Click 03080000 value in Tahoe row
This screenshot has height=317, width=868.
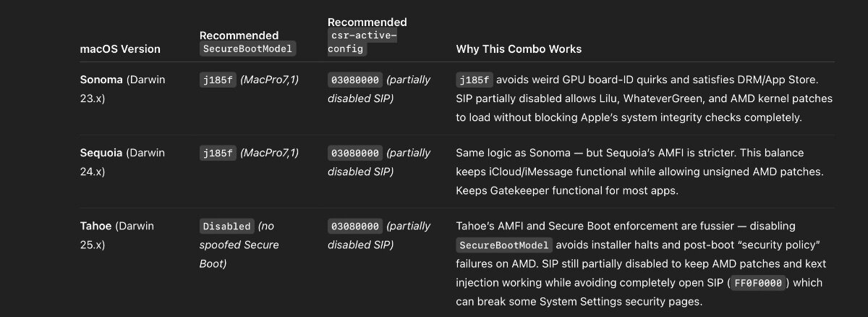(355, 226)
